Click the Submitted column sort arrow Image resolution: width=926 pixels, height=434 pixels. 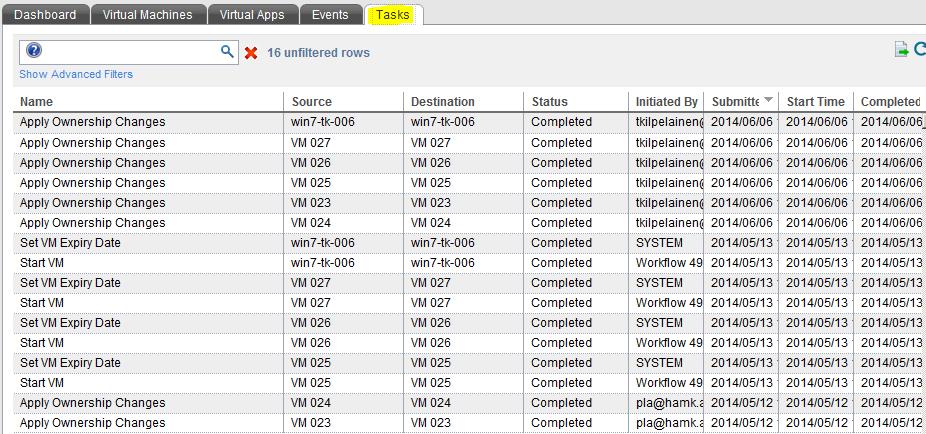[x=768, y=100]
